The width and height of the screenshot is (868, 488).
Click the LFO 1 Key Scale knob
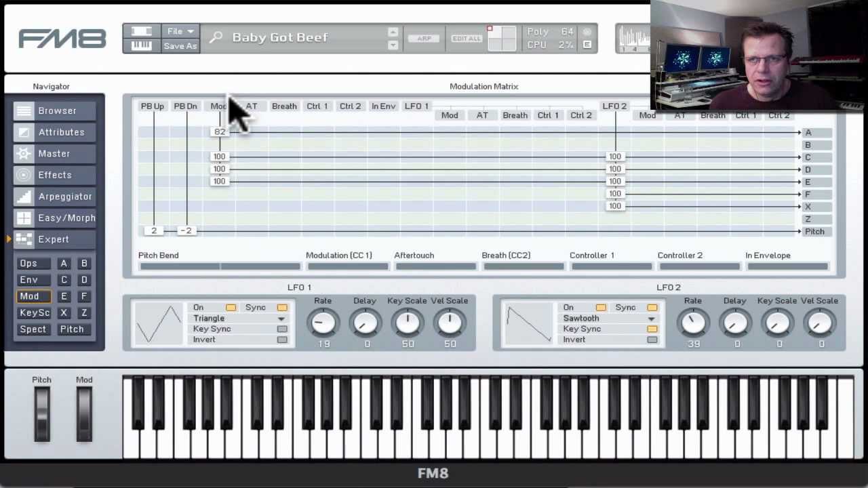[x=407, y=323]
